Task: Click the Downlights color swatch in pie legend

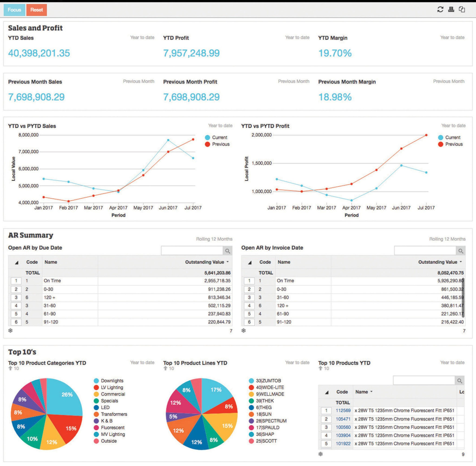Action: [96, 380]
